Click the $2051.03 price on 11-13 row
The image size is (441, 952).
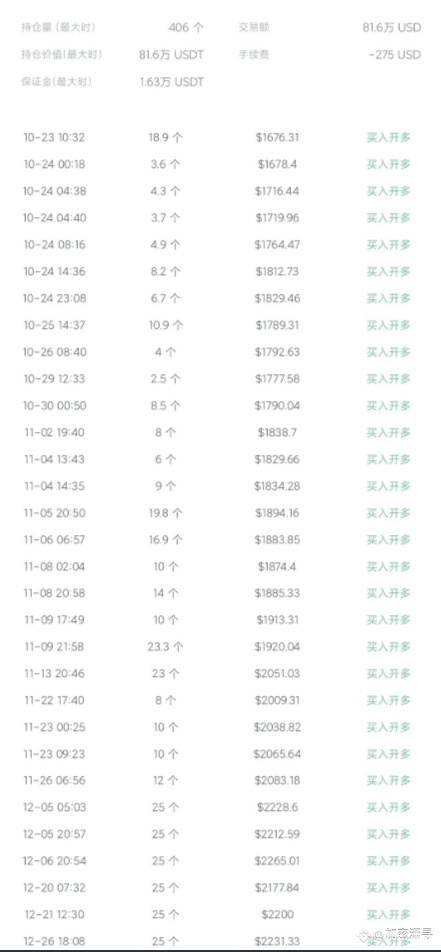click(x=277, y=674)
